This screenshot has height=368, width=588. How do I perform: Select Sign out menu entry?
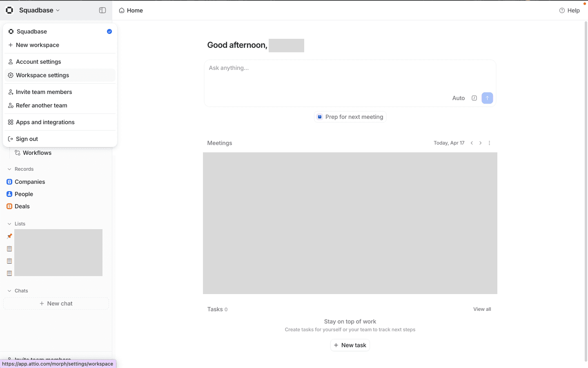(27, 139)
